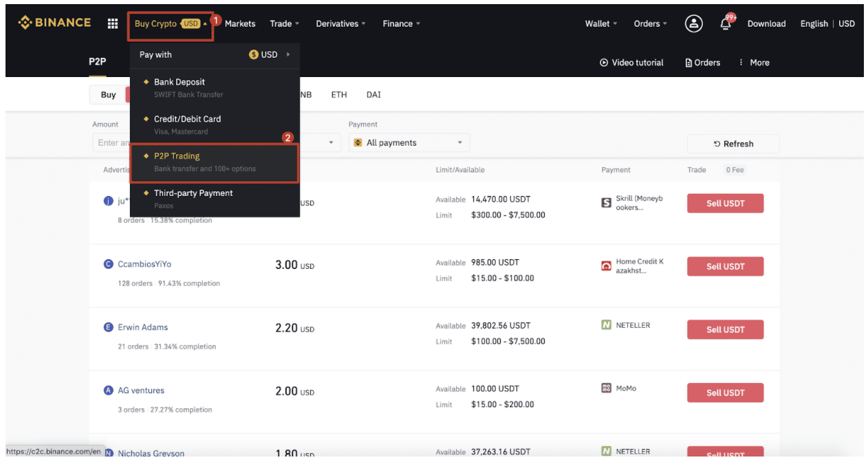
Task: Click Erwin Adams avatar icon
Action: pyautogui.click(x=108, y=327)
